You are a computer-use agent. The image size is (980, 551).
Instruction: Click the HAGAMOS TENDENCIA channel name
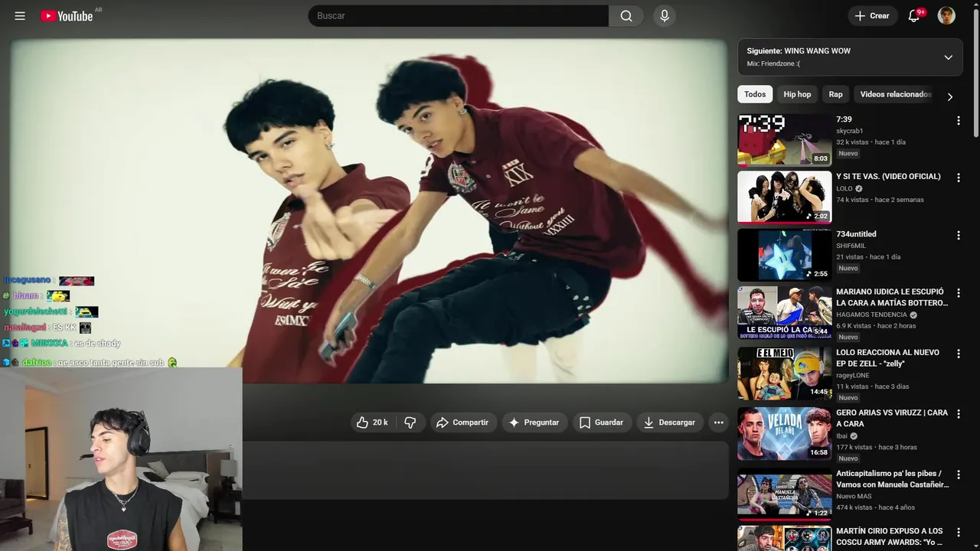pos(871,315)
